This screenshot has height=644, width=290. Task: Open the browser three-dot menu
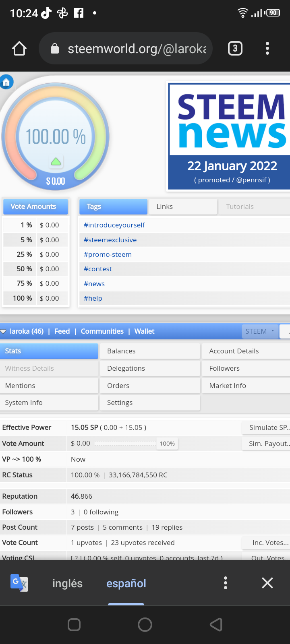coord(267,49)
